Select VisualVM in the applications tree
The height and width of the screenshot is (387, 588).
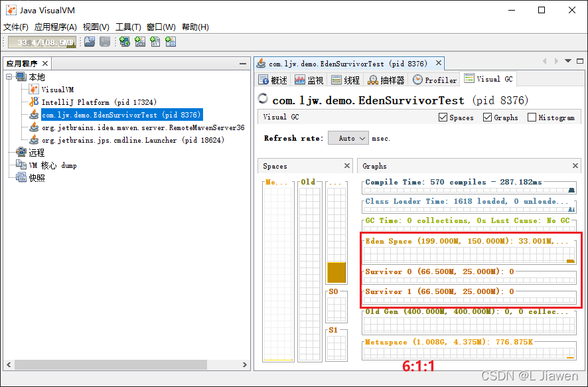[x=57, y=90]
